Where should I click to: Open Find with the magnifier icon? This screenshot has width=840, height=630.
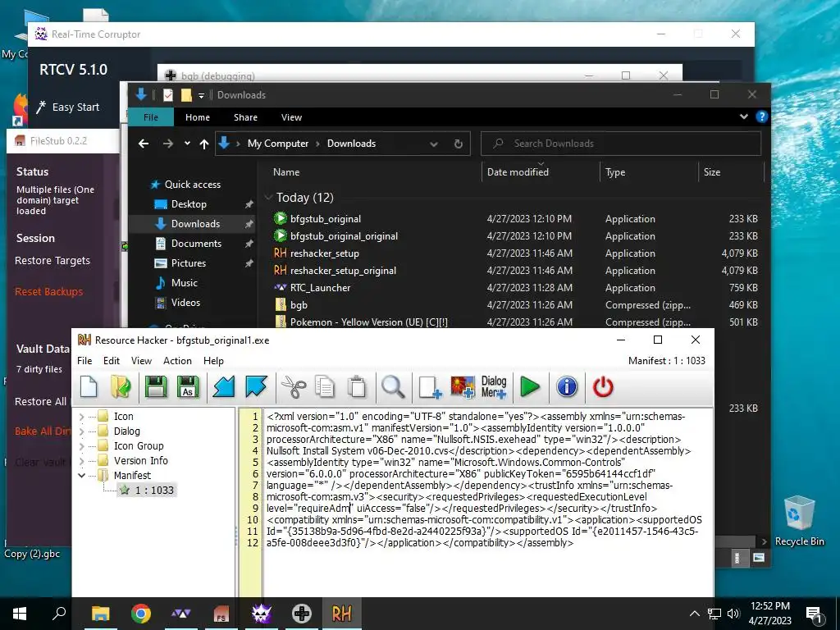(x=393, y=387)
